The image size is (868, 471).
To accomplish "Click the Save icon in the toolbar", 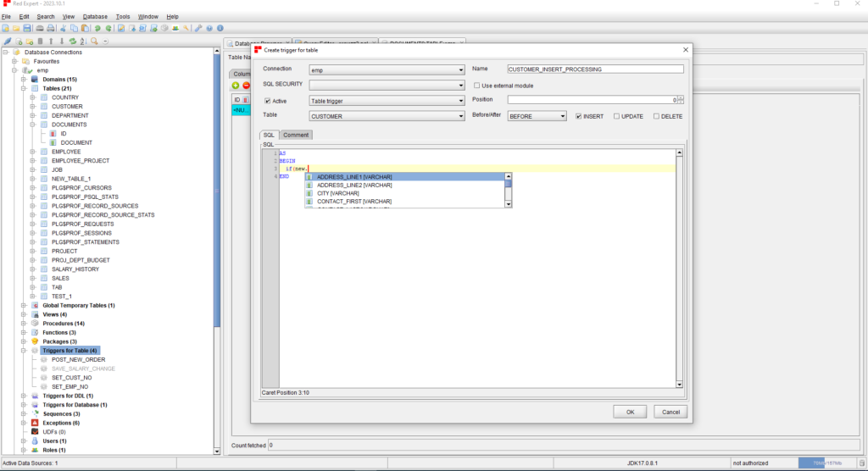I will click(27, 28).
